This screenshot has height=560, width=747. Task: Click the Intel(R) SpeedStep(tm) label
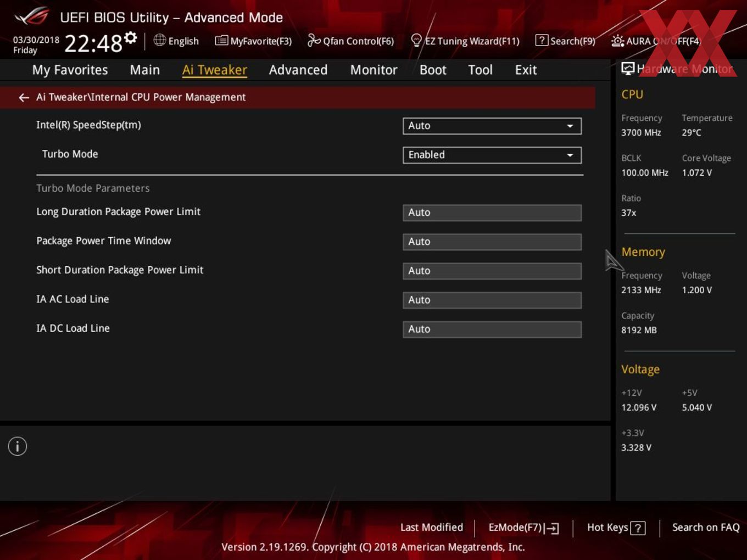[88, 125]
